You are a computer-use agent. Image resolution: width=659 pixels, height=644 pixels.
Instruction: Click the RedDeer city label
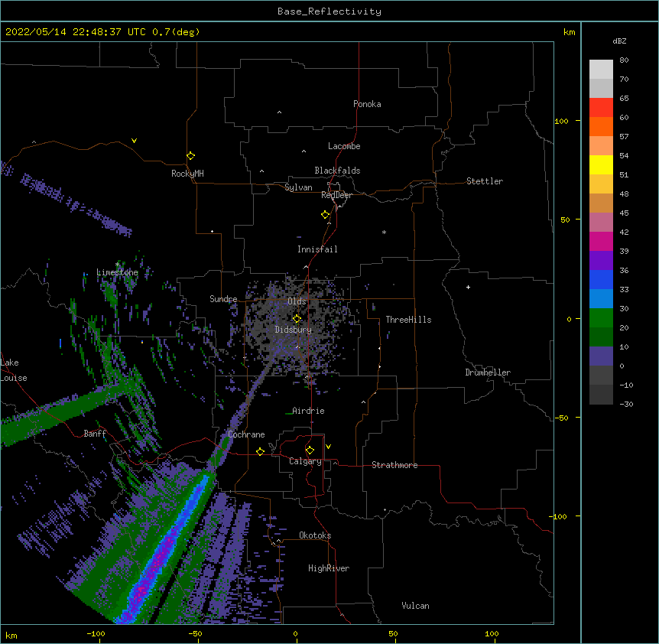click(336, 195)
